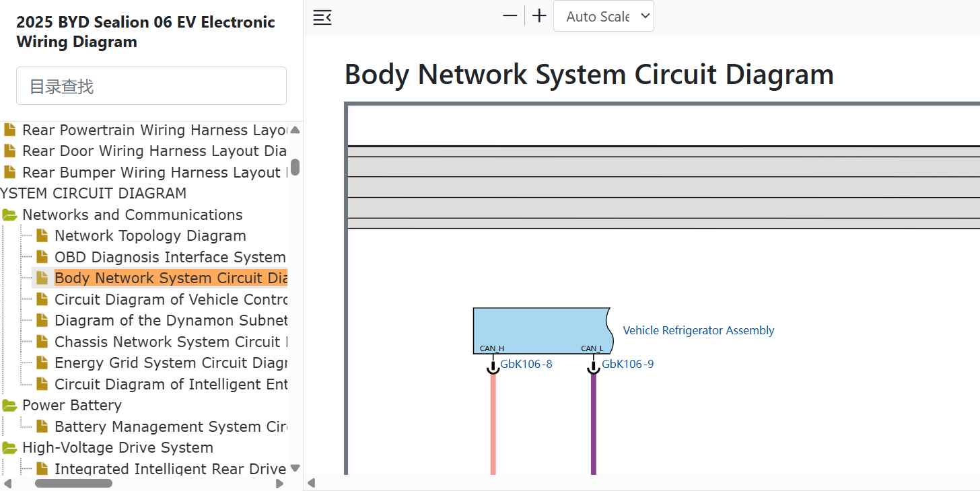Click the sidebar's vertical scrollbar thumb

point(295,167)
